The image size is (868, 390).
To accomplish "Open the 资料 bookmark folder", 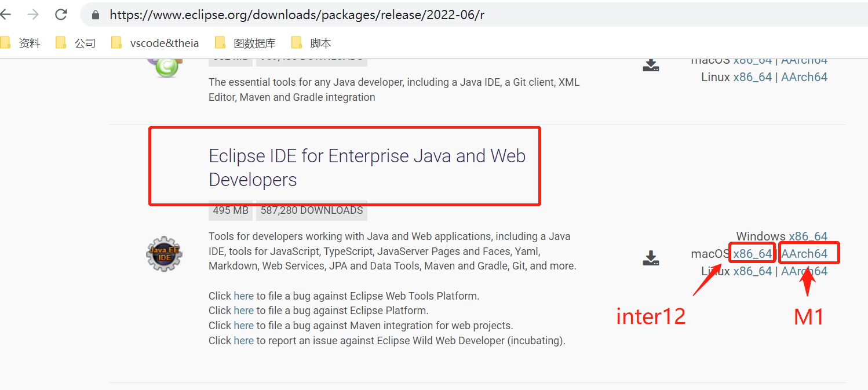I will click(x=21, y=43).
